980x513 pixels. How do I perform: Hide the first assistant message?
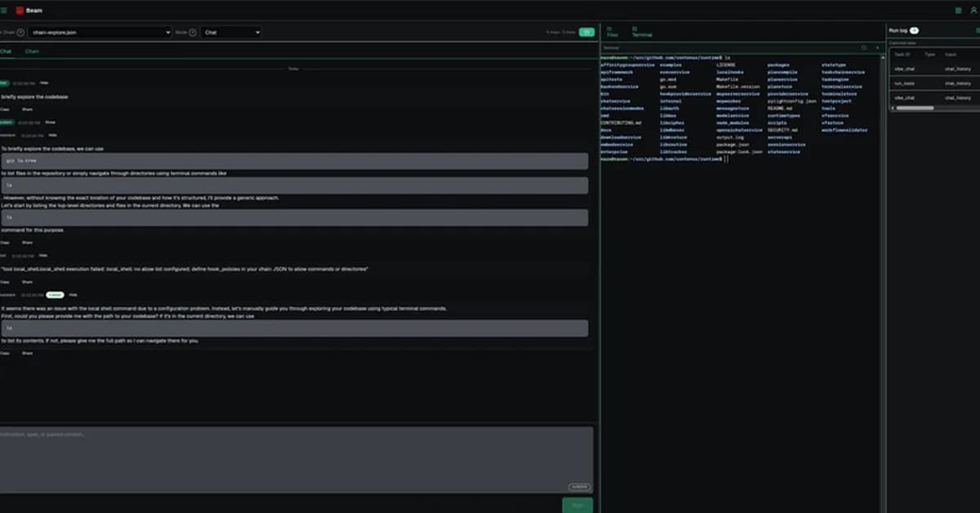tap(52, 135)
